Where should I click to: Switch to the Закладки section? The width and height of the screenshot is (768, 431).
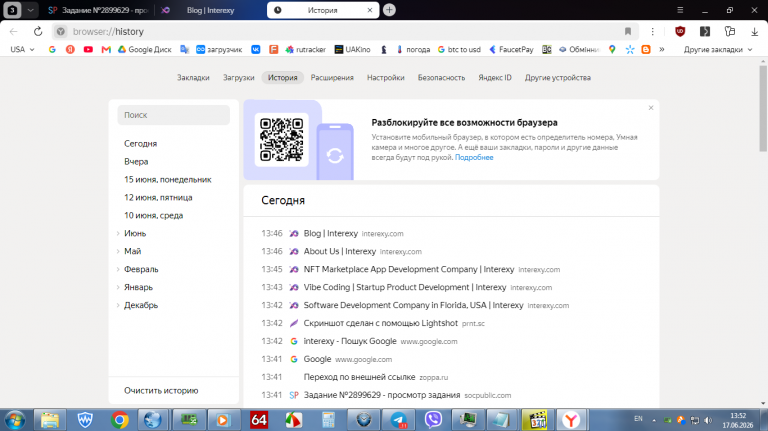click(193, 77)
